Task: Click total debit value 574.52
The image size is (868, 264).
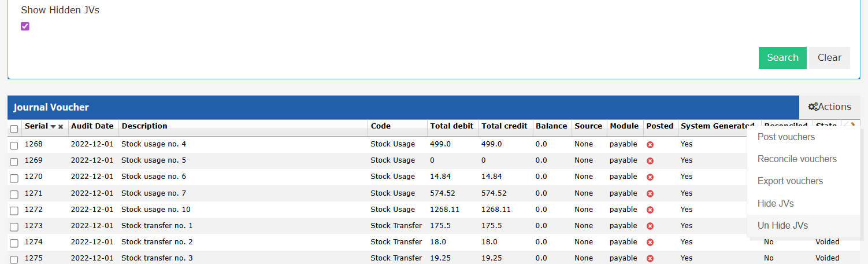Action: 443,193
